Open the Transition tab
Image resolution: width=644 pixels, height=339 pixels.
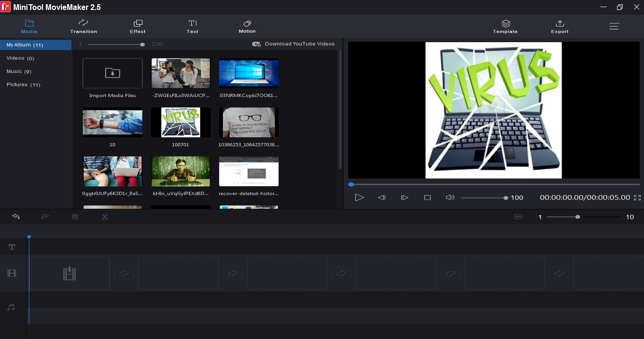pyautogui.click(x=84, y=27)
